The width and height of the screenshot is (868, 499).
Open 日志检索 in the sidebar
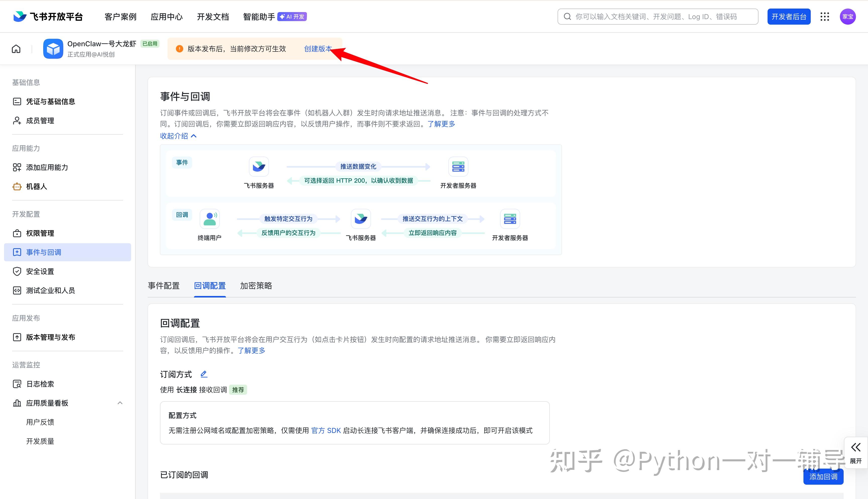click(x=40, y=384)
